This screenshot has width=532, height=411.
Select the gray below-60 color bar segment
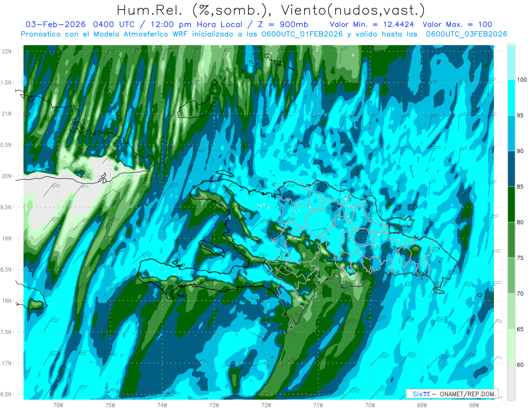click(x=511, y=382)
